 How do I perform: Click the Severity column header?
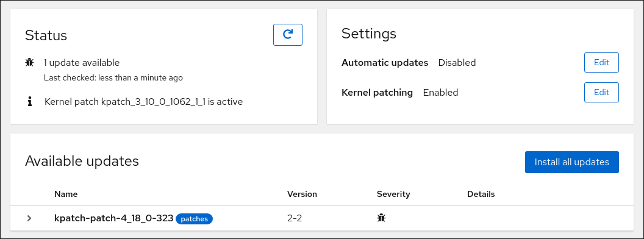393,194
